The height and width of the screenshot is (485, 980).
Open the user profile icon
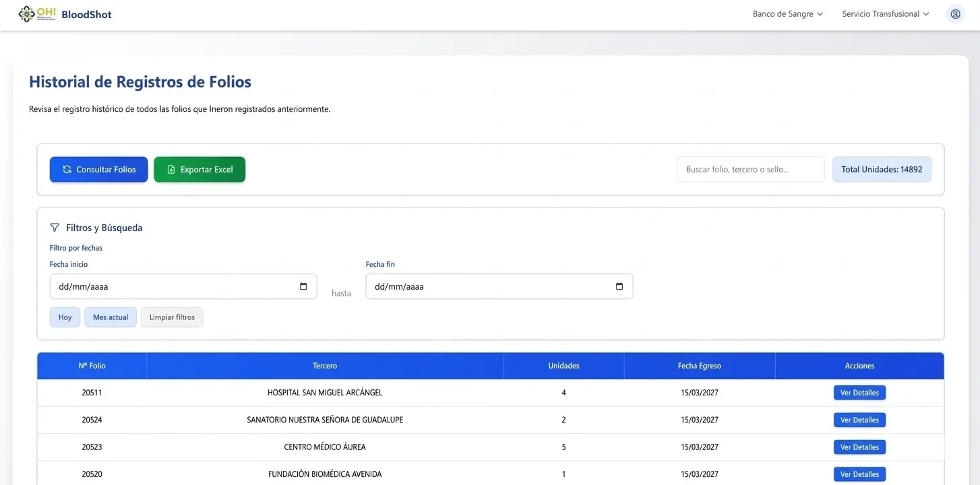[955, 13]
